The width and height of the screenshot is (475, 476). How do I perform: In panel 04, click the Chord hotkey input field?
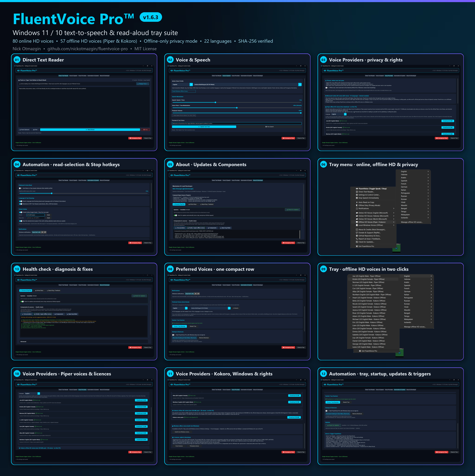tap(36, 215)
